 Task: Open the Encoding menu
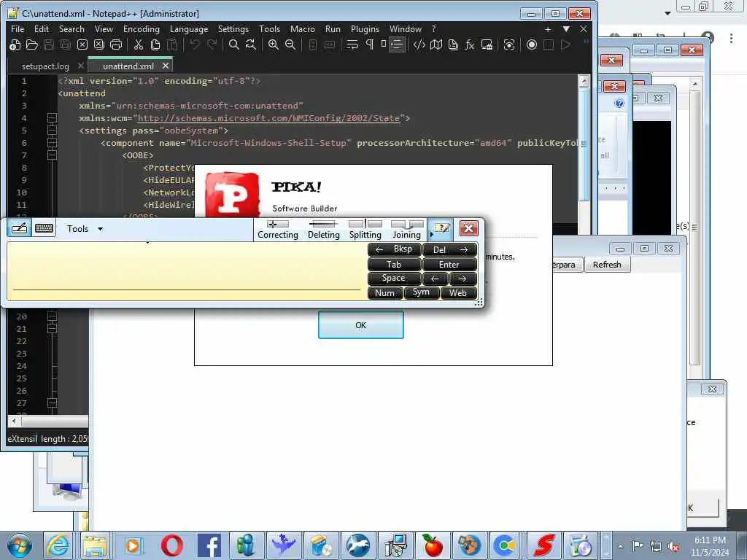click(x=142, y=29)
